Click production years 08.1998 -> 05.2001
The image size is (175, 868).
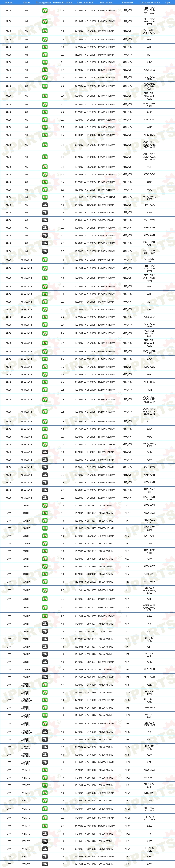tap(85, 359)
